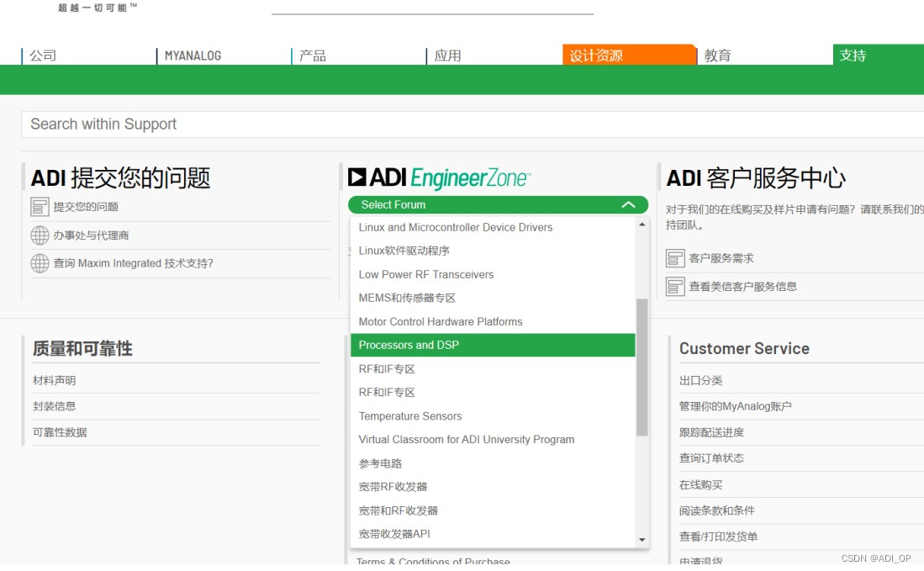Click the 质量和可靠性 heading
Screen dimensions: 924x571
click(x=82, y=348)
